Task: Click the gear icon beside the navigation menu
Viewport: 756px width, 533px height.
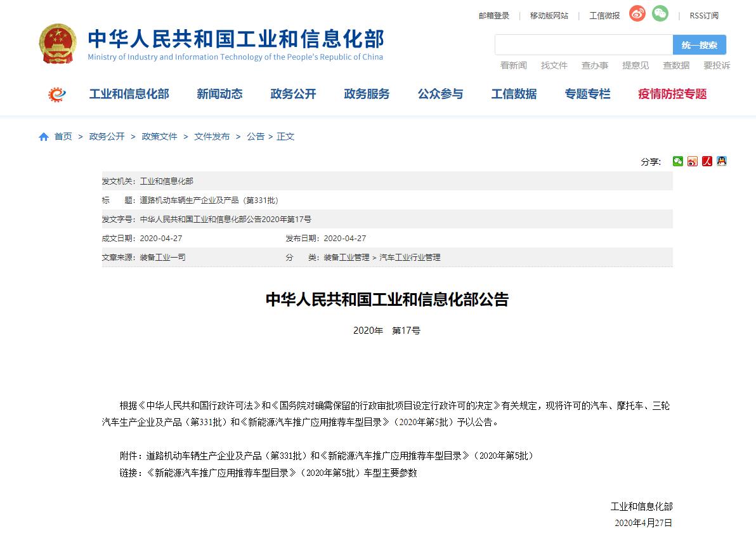Action: point(57,95)
